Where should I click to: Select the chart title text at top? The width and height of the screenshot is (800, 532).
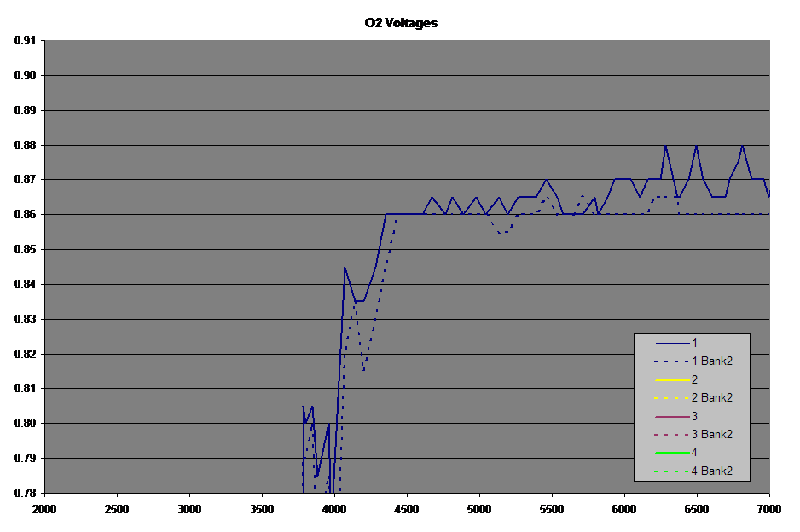coord(400,23)
